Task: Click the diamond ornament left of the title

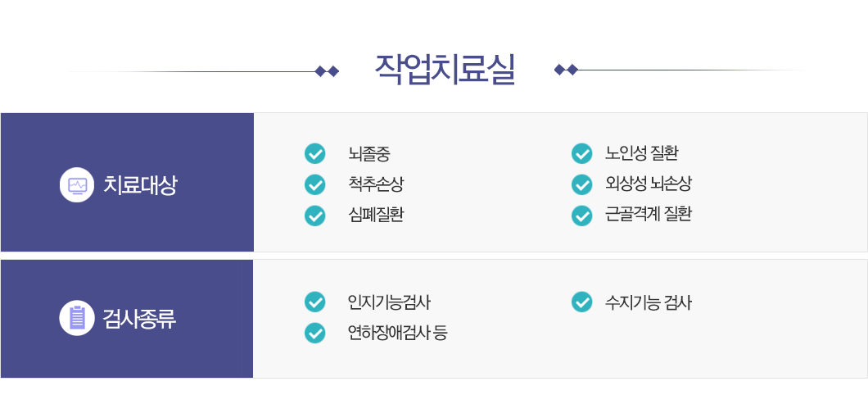Action: click(327, 71)
